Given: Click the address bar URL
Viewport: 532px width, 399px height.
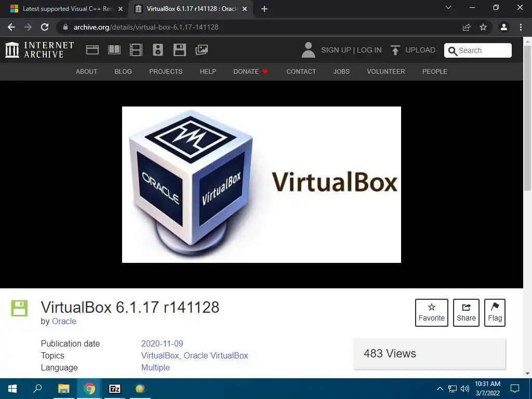Looking at the screenshot, I should coord(146,27).
